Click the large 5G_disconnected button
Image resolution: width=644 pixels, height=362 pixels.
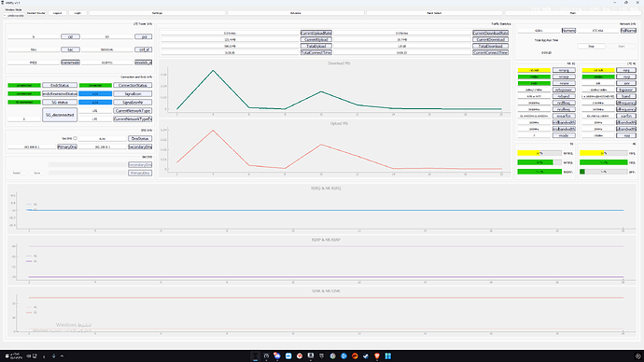point(60,115)
